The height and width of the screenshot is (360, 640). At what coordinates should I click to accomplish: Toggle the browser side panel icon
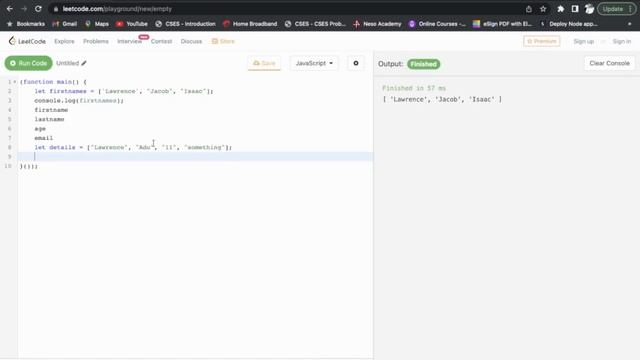pos(575,9)
